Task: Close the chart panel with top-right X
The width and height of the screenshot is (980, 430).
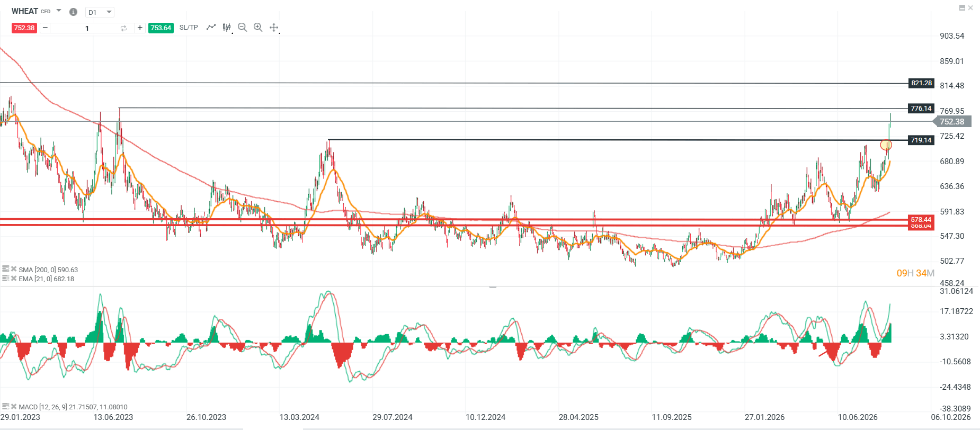Action: (x=970, y=8)
